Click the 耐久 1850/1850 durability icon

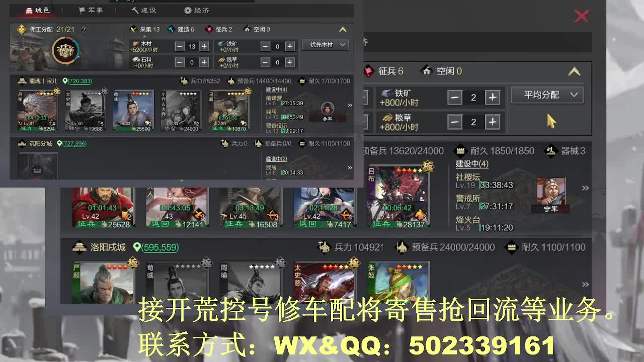click(x=460, y=151)
